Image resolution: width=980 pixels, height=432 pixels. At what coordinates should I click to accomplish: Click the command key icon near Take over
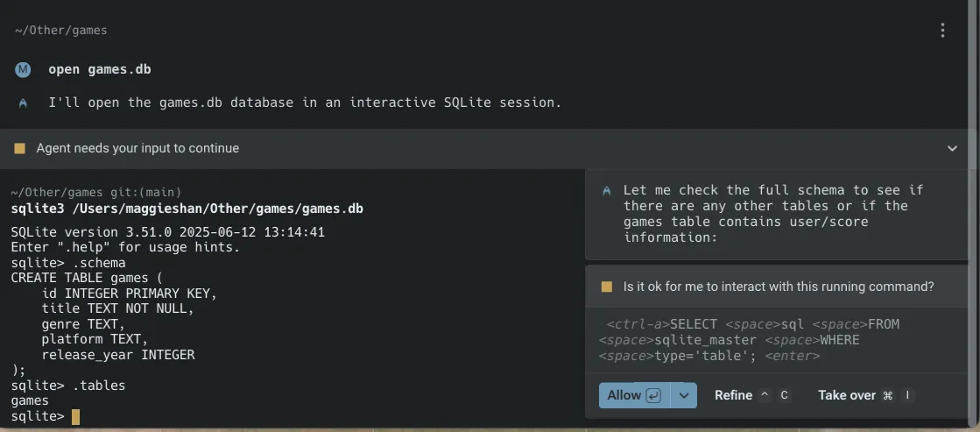click(888, 395)
